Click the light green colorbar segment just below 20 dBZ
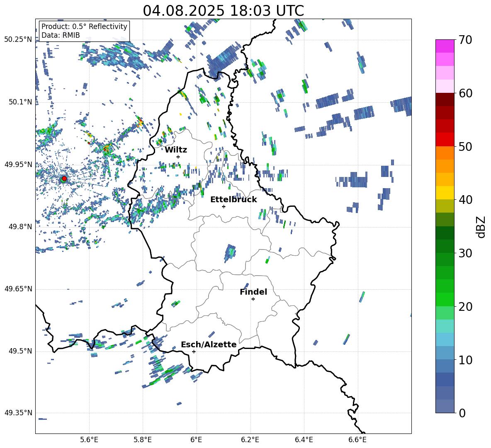The width and height of the screenshot is (491, 448). (445, 313)
